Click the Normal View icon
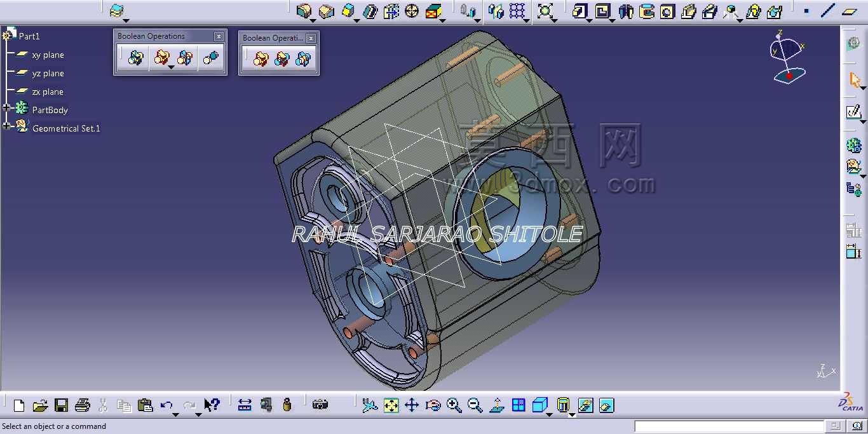Screen dimensions: 868x434 [x=497, y=405]
